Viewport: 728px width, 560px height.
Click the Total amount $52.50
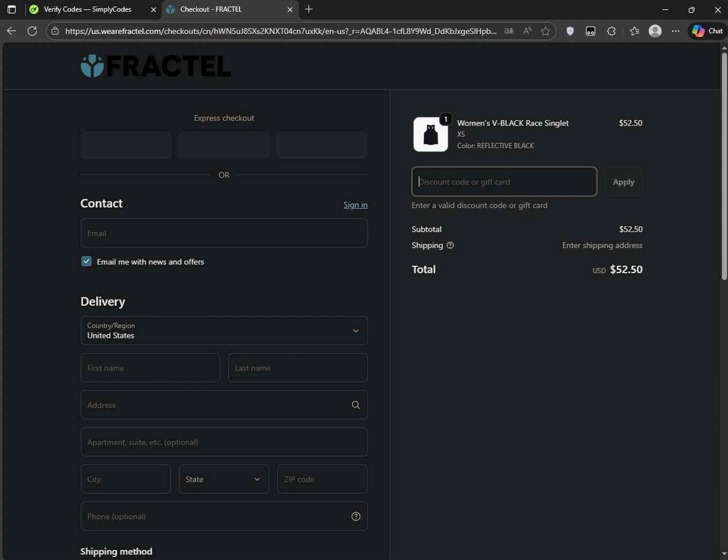tap(626, 269)
